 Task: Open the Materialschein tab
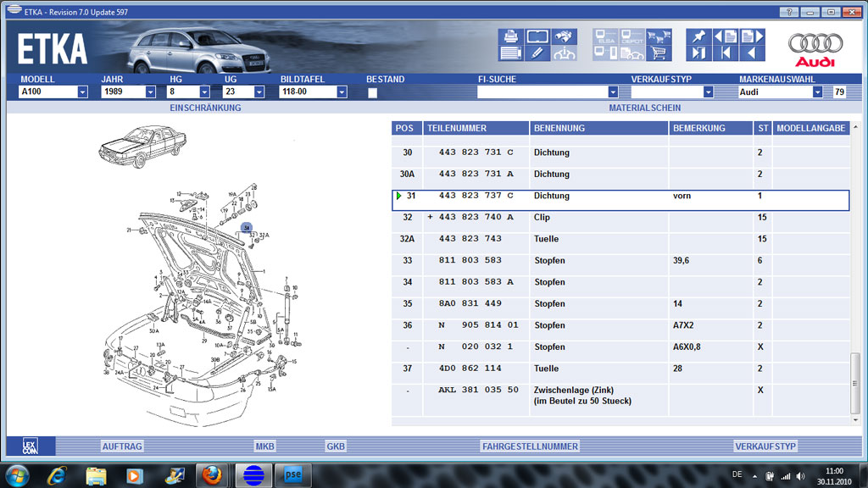(x=644, y=108)
